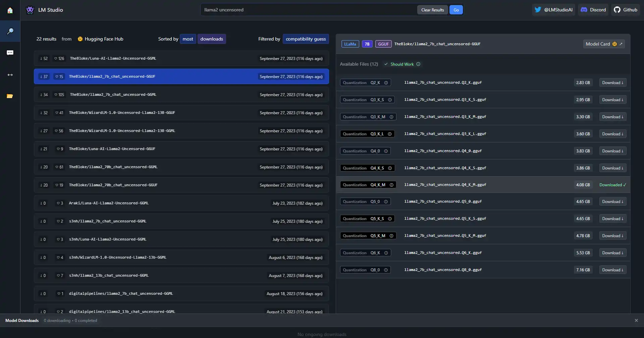Select Araki/Luna-AI-Llama2-Uncensored-GGML result
This screenshot has height=338, width=644.
181,203
